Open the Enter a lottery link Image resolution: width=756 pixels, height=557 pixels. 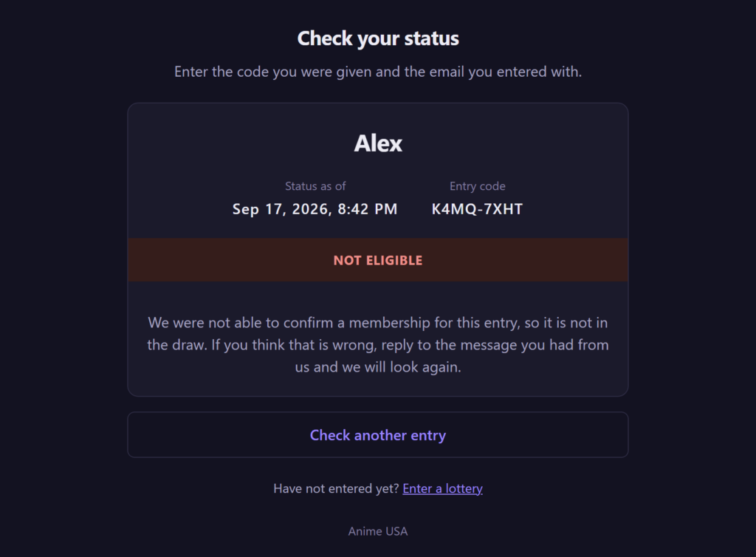point(443,488)
